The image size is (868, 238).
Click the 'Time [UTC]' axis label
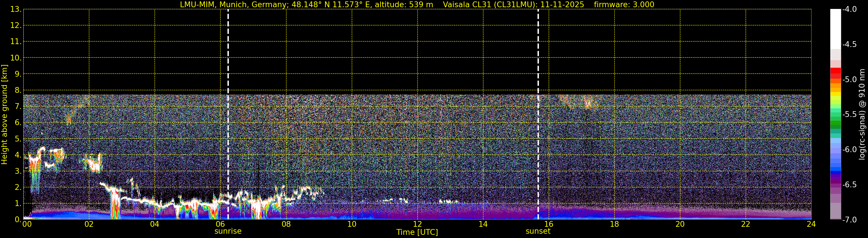417,232
